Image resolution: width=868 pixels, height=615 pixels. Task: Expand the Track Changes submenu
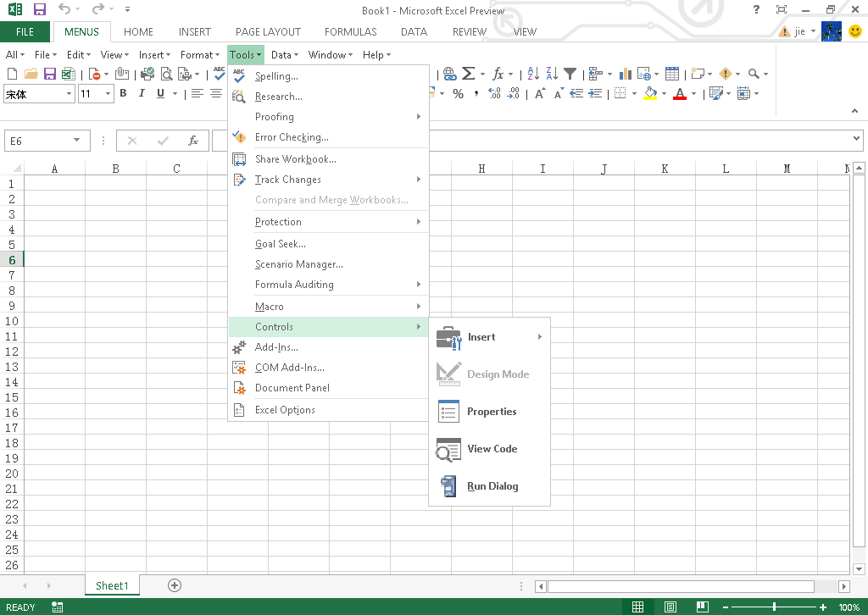328,180
